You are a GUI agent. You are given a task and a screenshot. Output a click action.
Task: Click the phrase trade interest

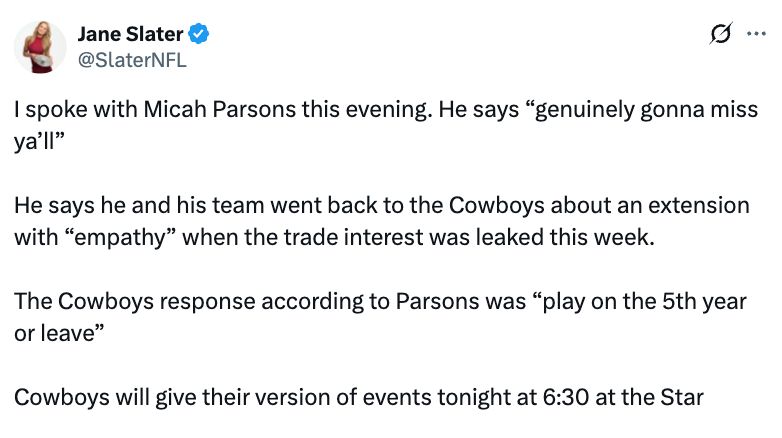coord(353,237)
